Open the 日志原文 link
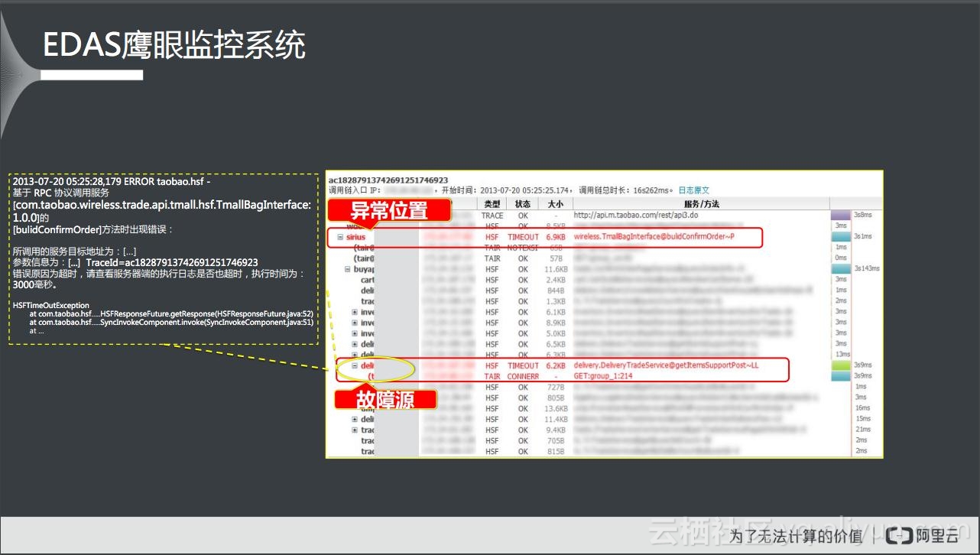The image size is (980, 555). click(693, 190)
